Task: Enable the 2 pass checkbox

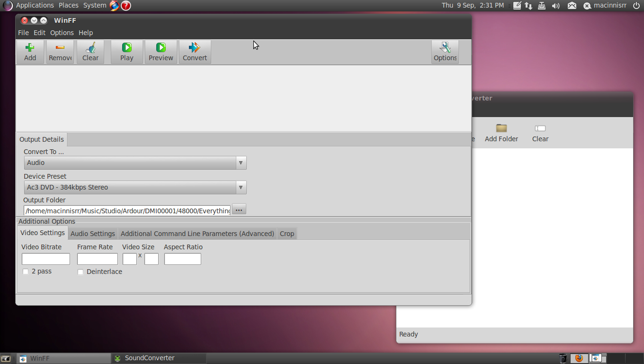Action: coord(26,272)
